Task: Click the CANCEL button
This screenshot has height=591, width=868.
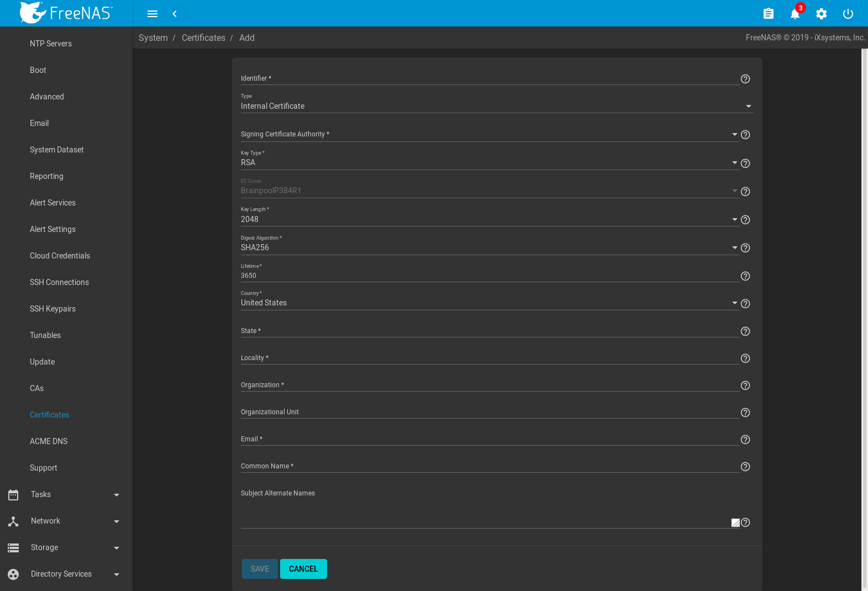Action: [303, 569]
